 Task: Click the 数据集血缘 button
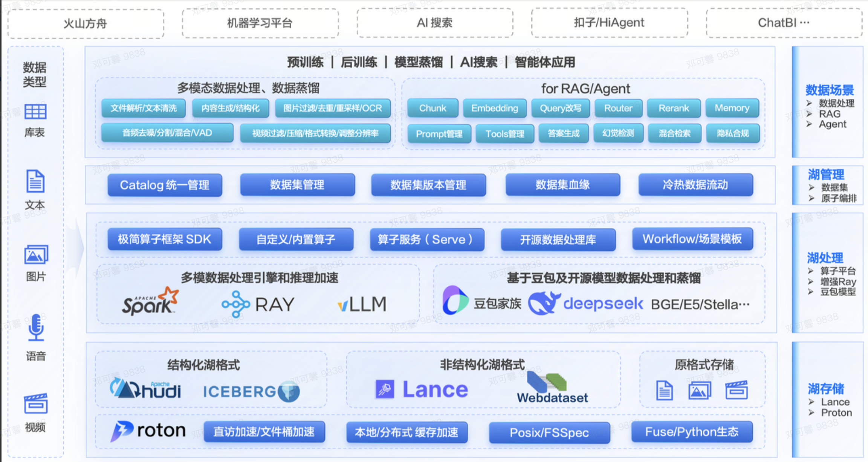562,185
